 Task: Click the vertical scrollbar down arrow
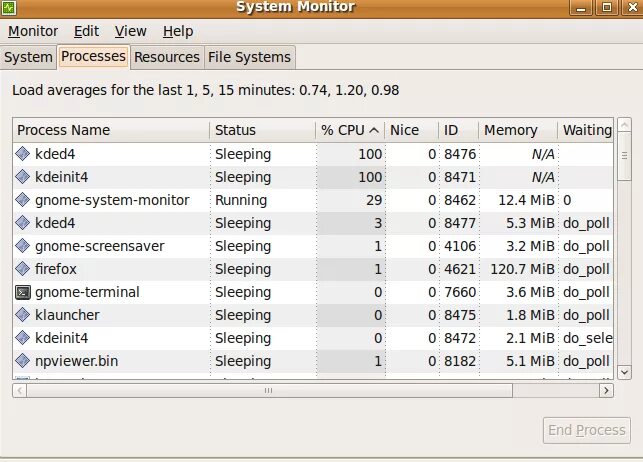point(624,371)
